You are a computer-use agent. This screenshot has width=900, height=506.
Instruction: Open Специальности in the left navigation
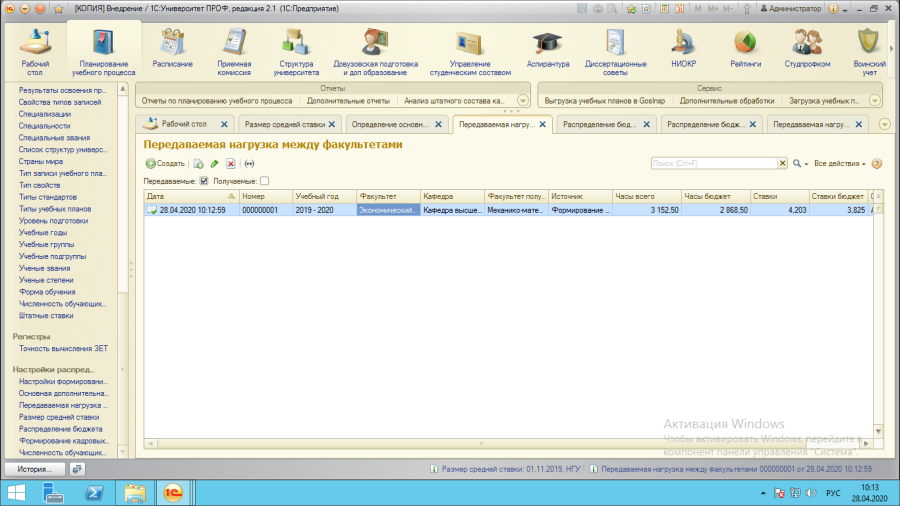[x=44, y=126]
